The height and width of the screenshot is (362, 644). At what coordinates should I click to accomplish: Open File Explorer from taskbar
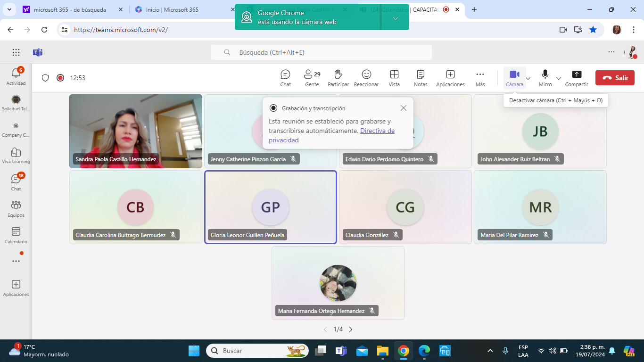coord(382,351)
